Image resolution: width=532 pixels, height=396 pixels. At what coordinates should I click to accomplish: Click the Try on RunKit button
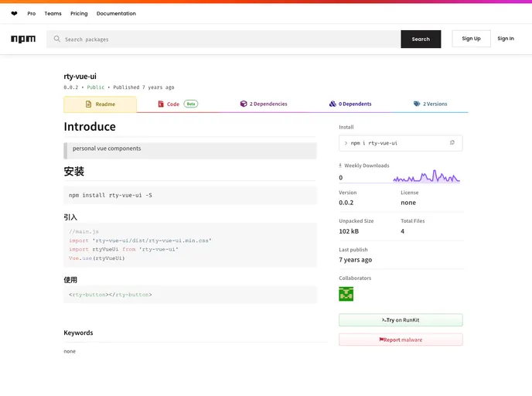(401, 320)
